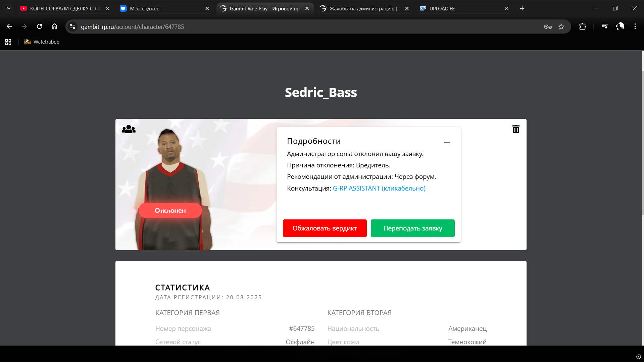Viewport: 644px width, 362px height.
Task: Open saved passwords key icon
Action: pos(548,27)
